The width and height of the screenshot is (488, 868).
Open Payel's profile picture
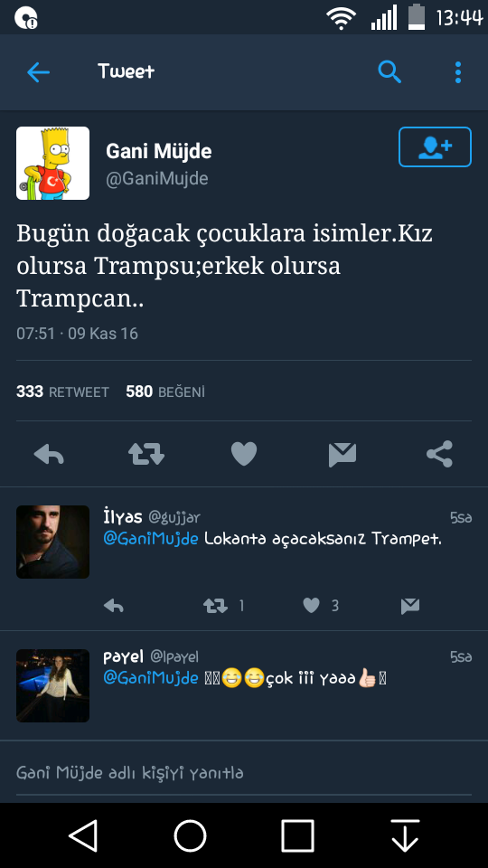coord(52,685)
